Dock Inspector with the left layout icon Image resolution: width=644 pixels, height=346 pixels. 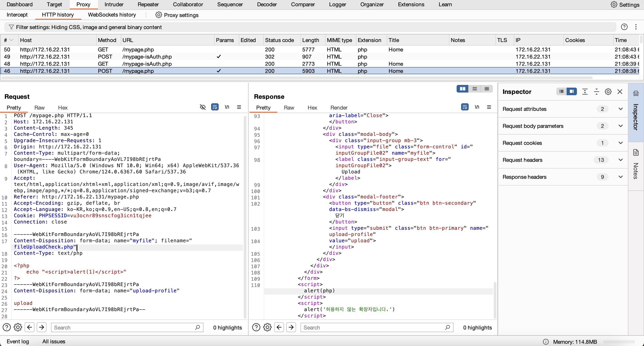coord(561,91)
